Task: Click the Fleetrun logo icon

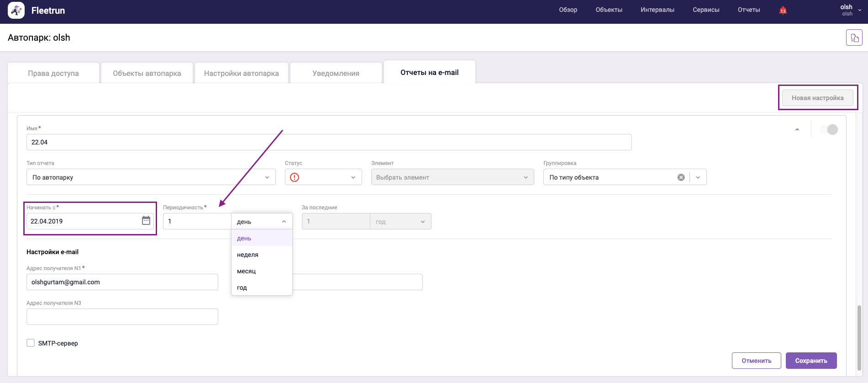Action: click(x=16, y=11)
